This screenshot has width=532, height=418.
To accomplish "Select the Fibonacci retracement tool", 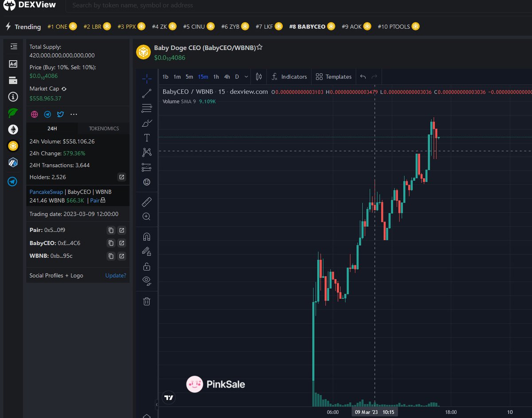I will [x=147, y=108].
